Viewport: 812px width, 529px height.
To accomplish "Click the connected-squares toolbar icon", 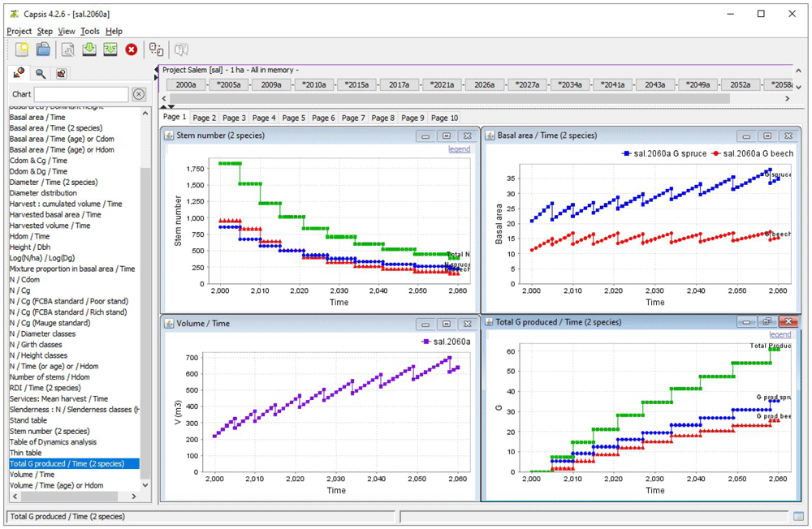I will coord(157,49).
